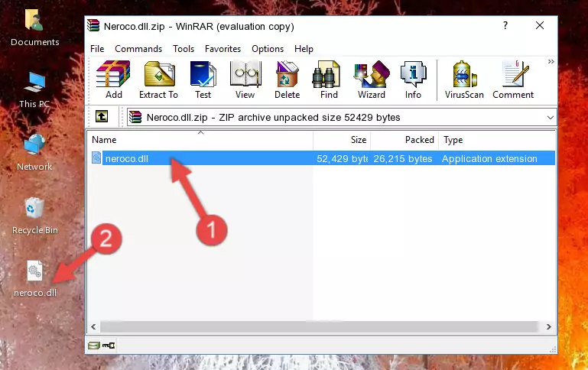Close the WinRAR window
Screen dimensions: 588x370
pos(540,25)
